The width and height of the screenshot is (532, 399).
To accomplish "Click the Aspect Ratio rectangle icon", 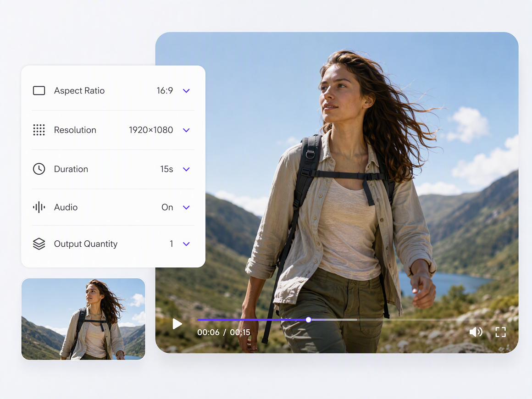I will tap(39, 91).
